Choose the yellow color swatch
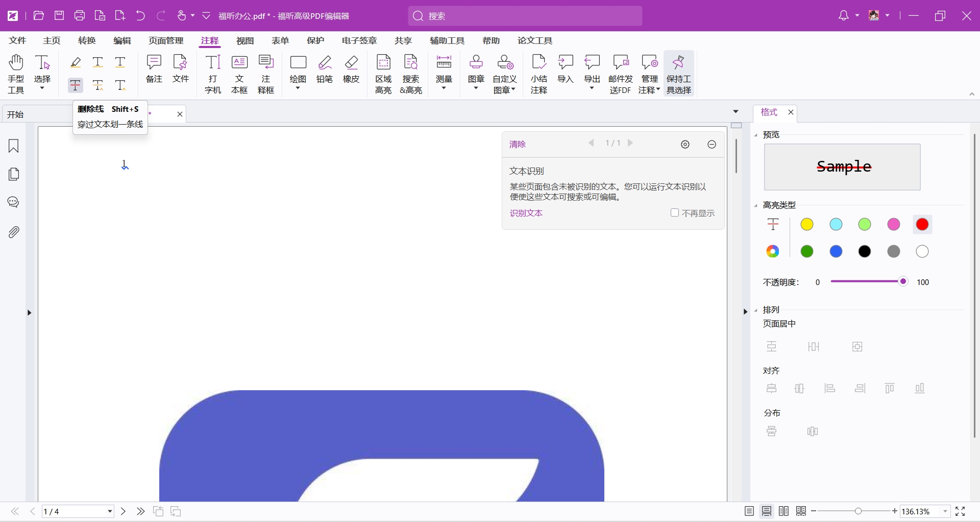 tap(807, 224)
